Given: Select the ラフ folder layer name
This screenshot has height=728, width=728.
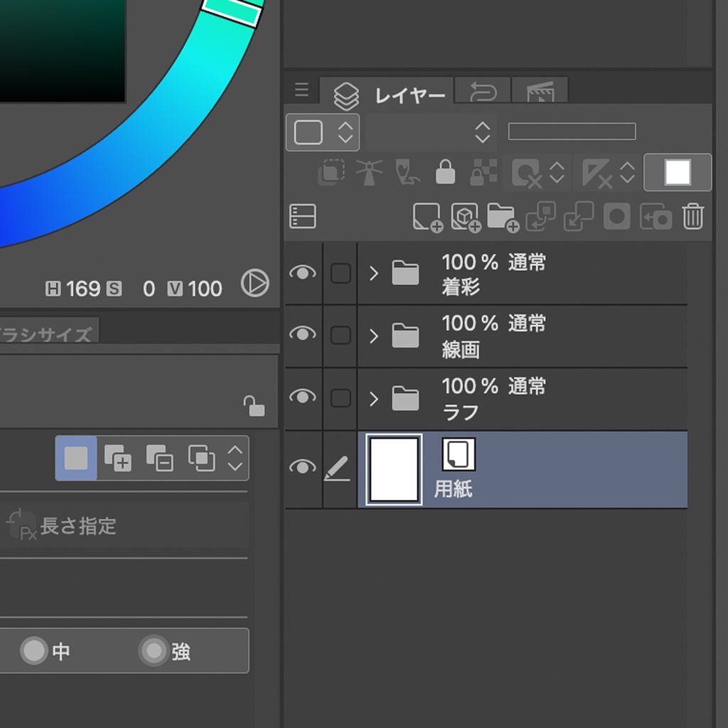Looking at the screenshot, I should pos(460,412).
